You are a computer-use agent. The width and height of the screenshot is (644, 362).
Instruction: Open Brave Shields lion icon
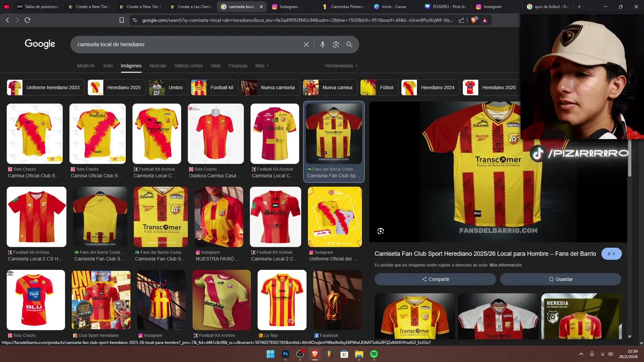[x=473, y=20]
